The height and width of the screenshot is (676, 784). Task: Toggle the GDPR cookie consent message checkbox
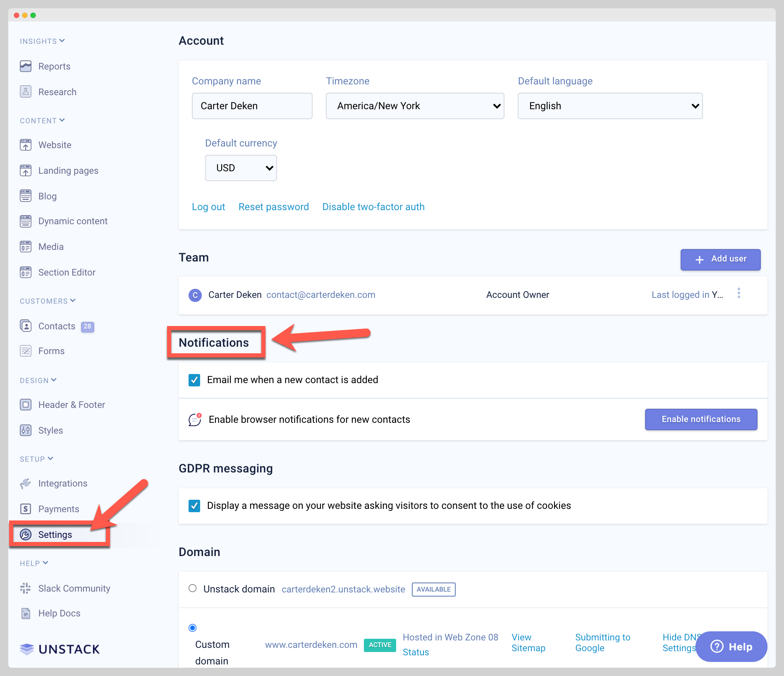pos(194,506)
